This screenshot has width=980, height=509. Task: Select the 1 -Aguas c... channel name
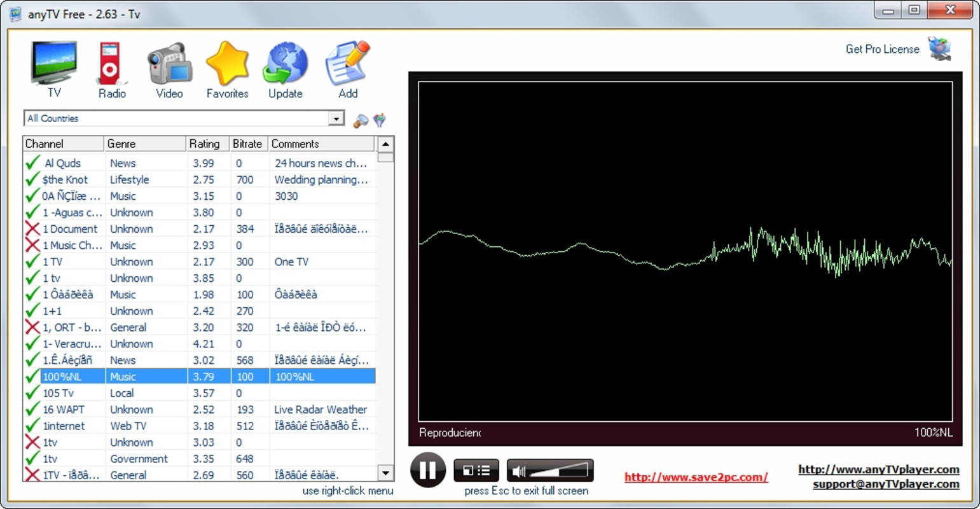72,213
